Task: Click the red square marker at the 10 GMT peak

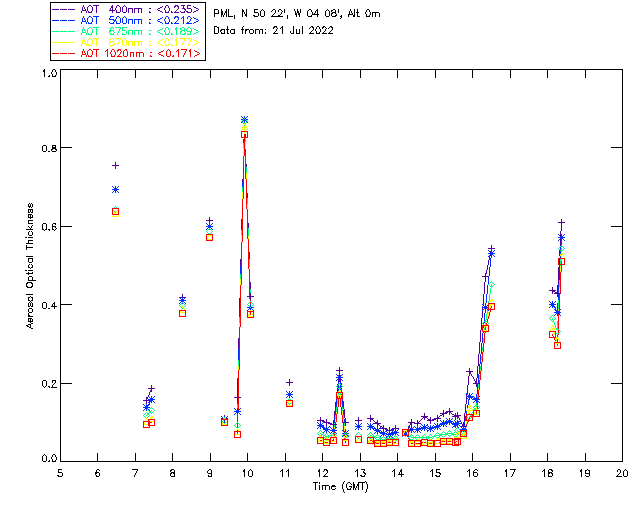Action: 244,134
